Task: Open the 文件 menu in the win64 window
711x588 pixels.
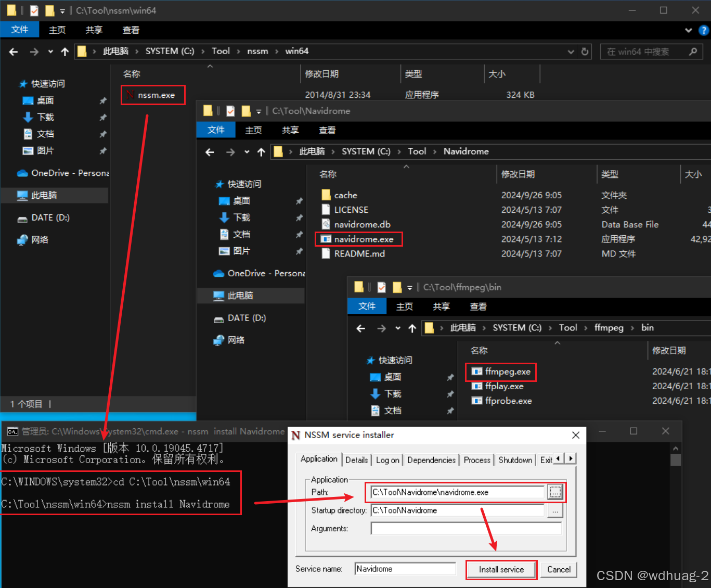Action: tap(20, 30)
